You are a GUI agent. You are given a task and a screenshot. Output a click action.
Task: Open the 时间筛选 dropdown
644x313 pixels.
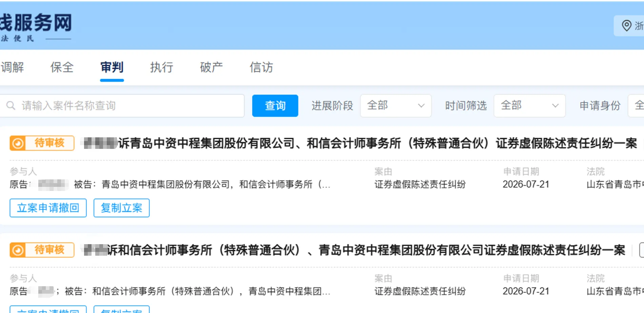[529, 106]
